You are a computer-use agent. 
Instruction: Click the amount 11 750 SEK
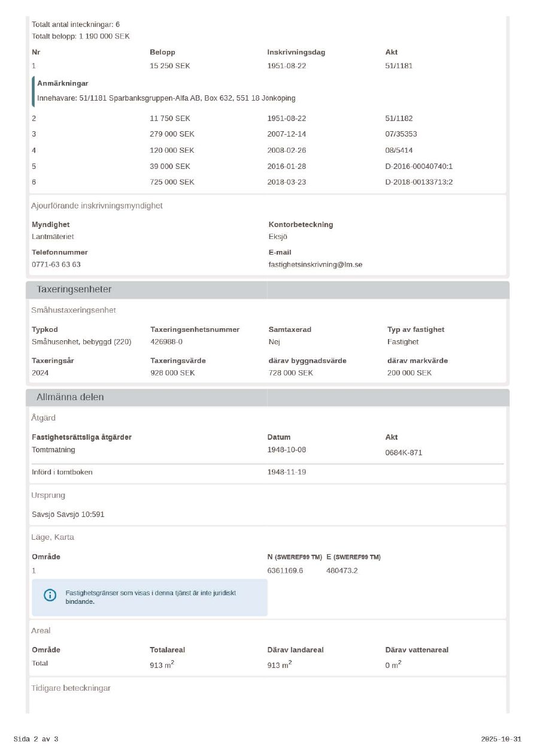pos(170,119)
